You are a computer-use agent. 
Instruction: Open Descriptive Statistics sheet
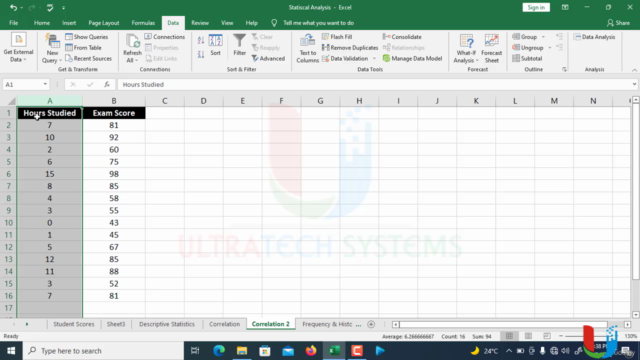click(167, 324)
